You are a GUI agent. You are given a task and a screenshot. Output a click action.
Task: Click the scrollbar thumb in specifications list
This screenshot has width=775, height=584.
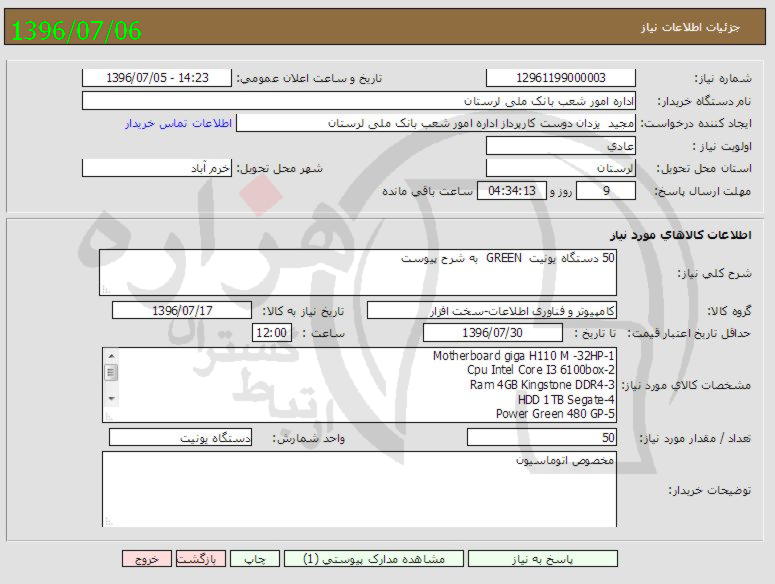pos(111,373)
